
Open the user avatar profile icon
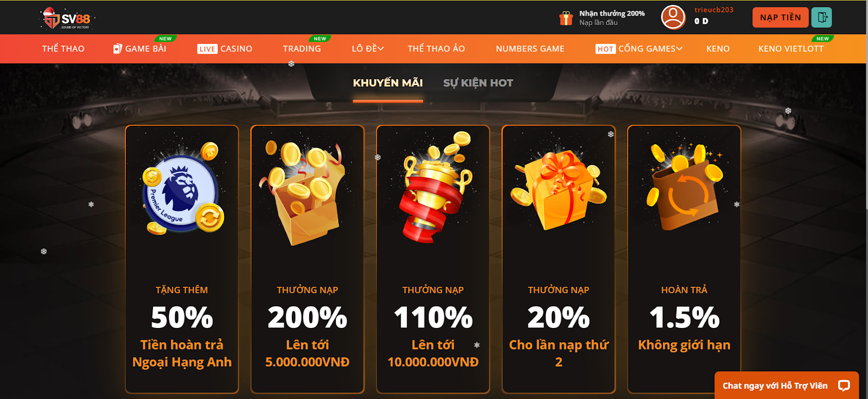673,17
